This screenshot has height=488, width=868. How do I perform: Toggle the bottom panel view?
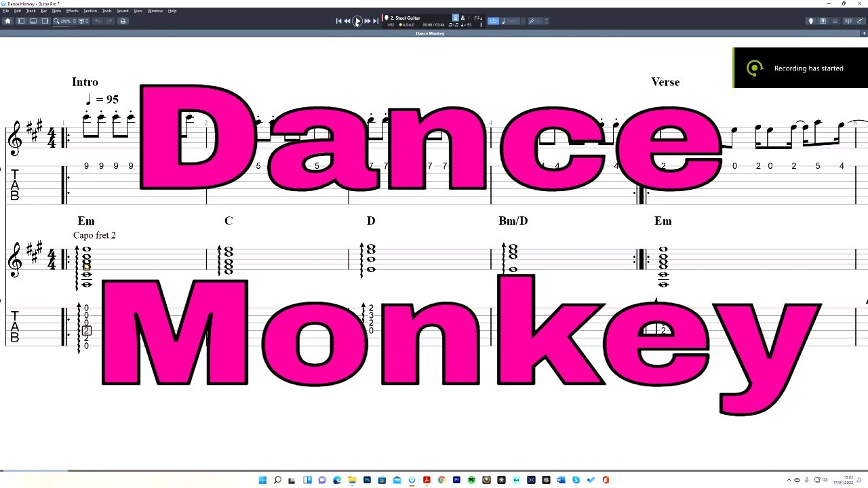click(x=33, y=21)
